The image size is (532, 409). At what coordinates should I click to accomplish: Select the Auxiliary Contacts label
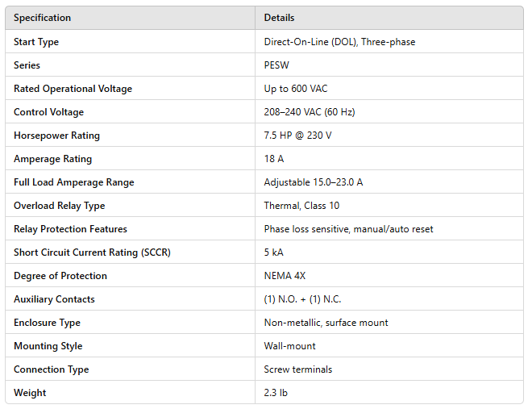(54, 299)
